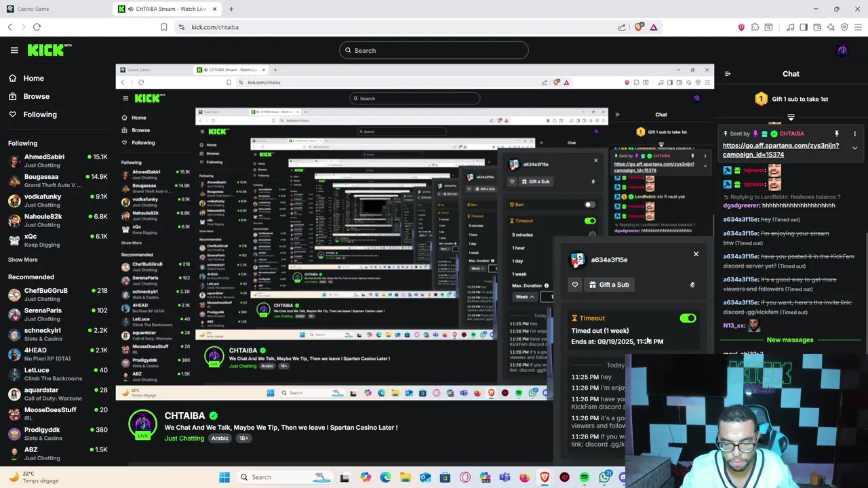Open File Explorer in the taskbar
The width and height of the screenshot is (868, 488).
tap(405, 477)
